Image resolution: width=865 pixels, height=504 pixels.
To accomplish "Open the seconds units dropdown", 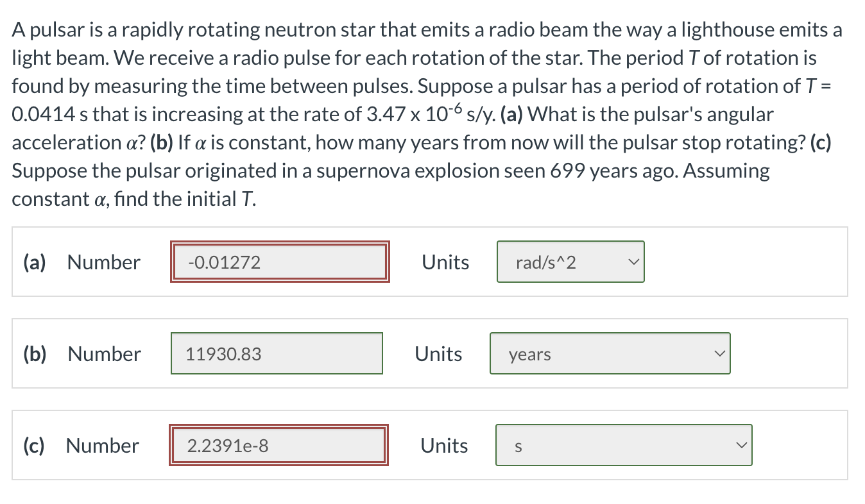I will [x=623, y=445].
